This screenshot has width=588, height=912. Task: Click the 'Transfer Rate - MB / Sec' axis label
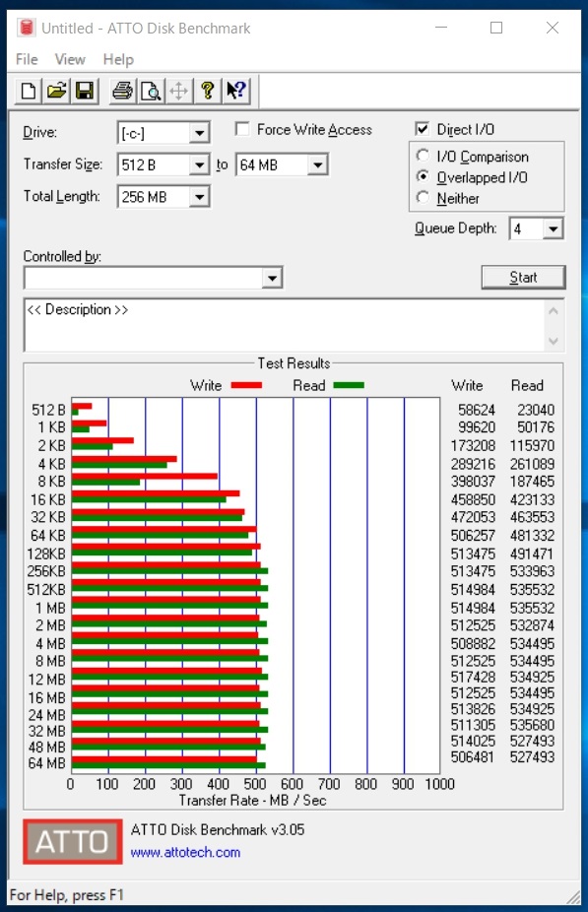click(x=252, y=801)
